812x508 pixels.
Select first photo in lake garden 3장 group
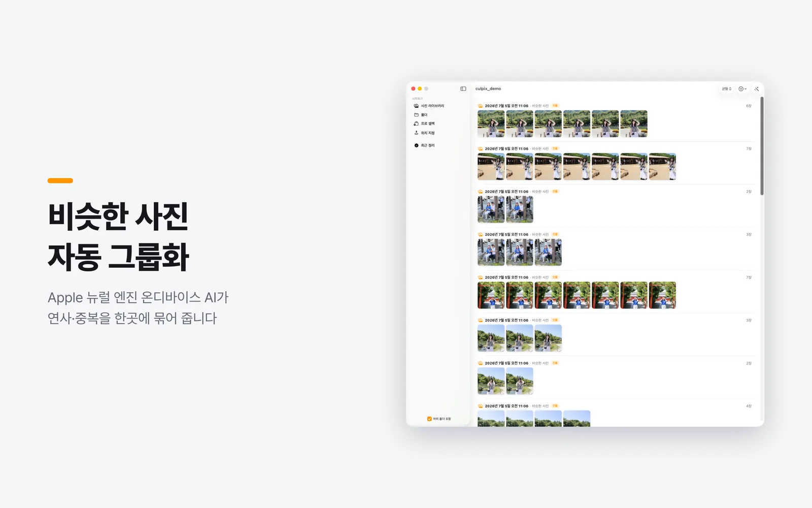point(491,338)
